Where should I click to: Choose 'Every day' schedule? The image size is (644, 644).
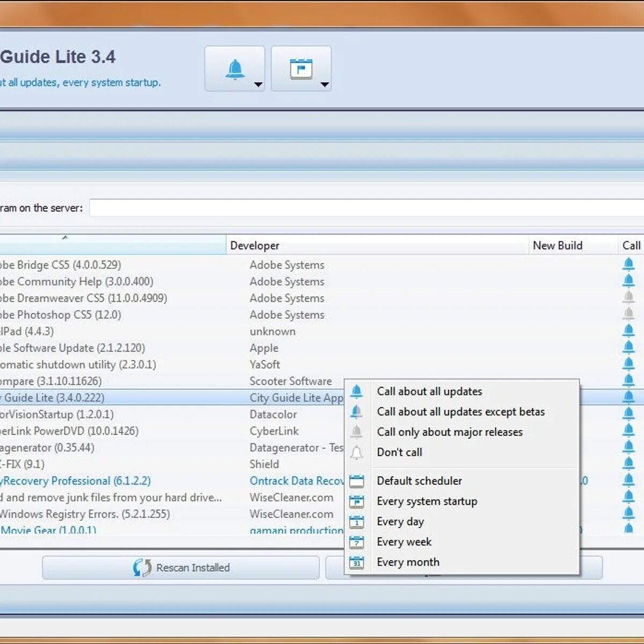coord(462,522)
